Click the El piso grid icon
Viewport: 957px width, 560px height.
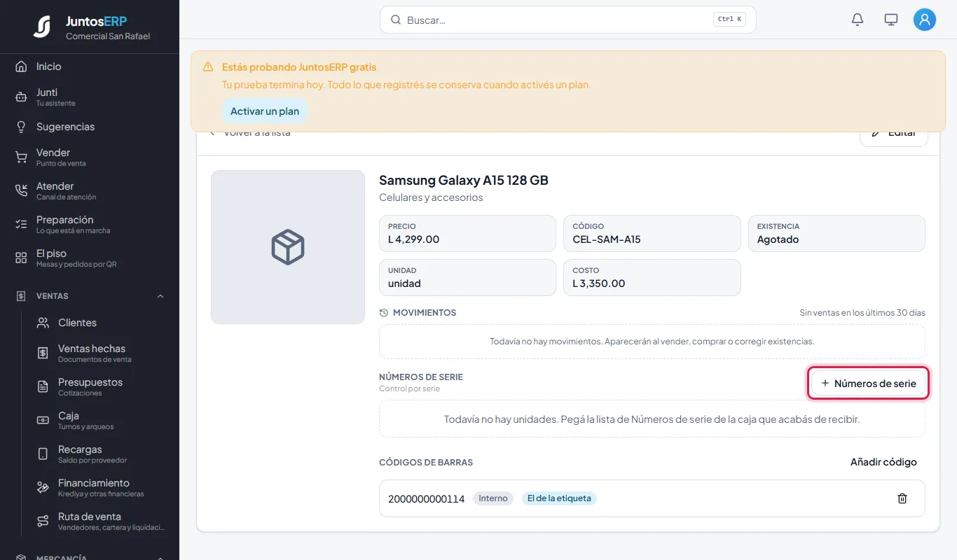[21, 258]
